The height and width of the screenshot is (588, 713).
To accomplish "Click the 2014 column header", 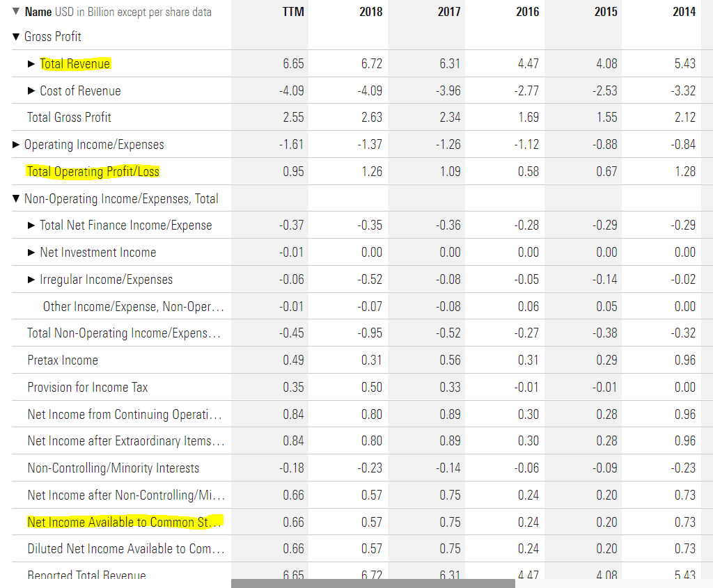I will tap(684, 12).
